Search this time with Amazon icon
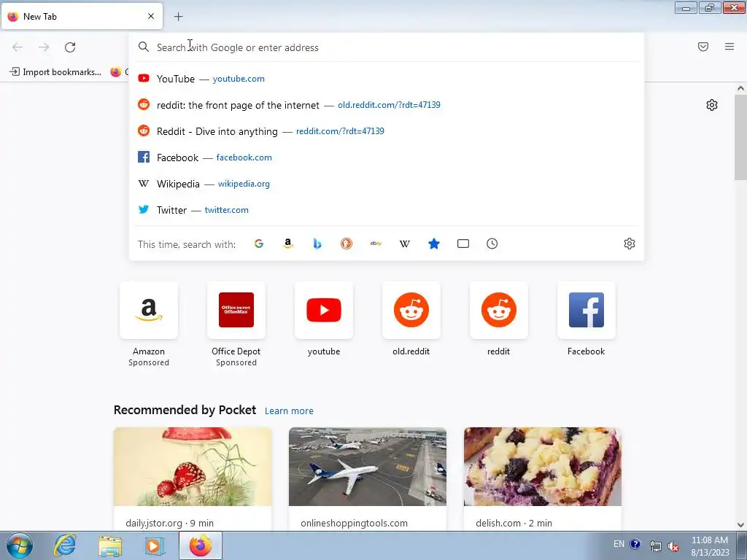The height and width of the screenshot is (560, 747). 287,244
